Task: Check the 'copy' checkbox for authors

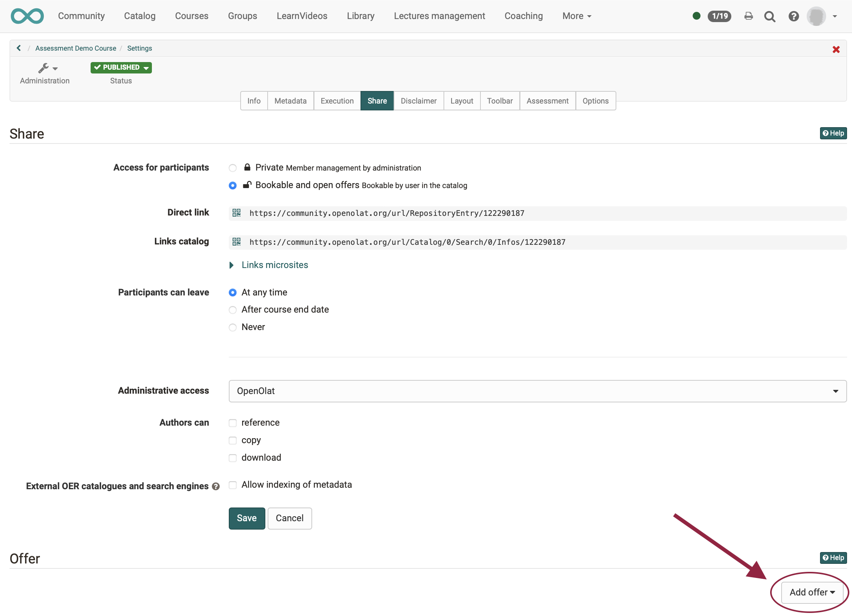Action: tap(233, 440)
